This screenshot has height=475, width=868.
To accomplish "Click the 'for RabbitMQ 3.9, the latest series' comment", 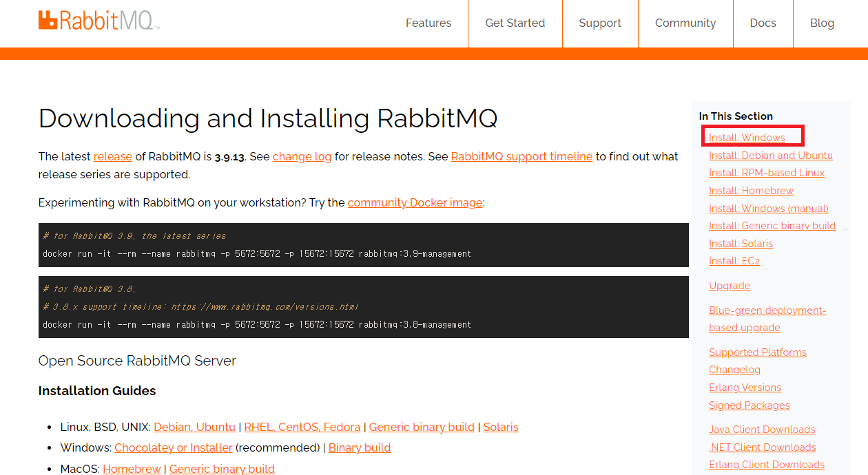I will (x=134, y=235).
